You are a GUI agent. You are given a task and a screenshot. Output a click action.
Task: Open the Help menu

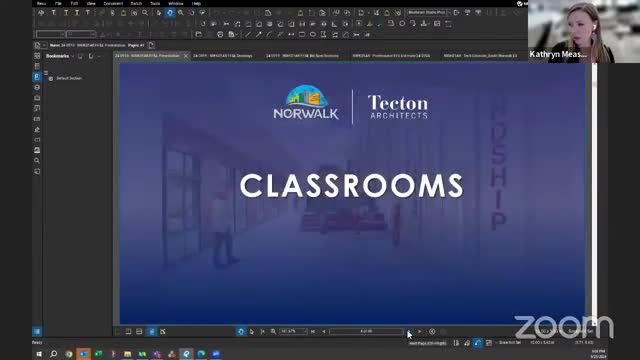[x=196, y=3]
